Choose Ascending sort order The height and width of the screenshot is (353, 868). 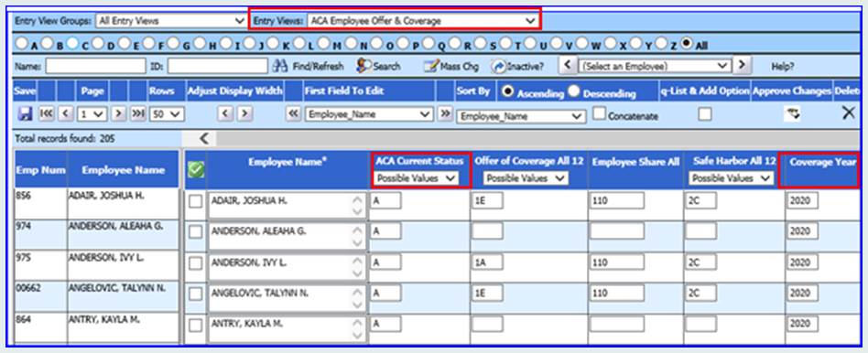(x=506, y=91)
